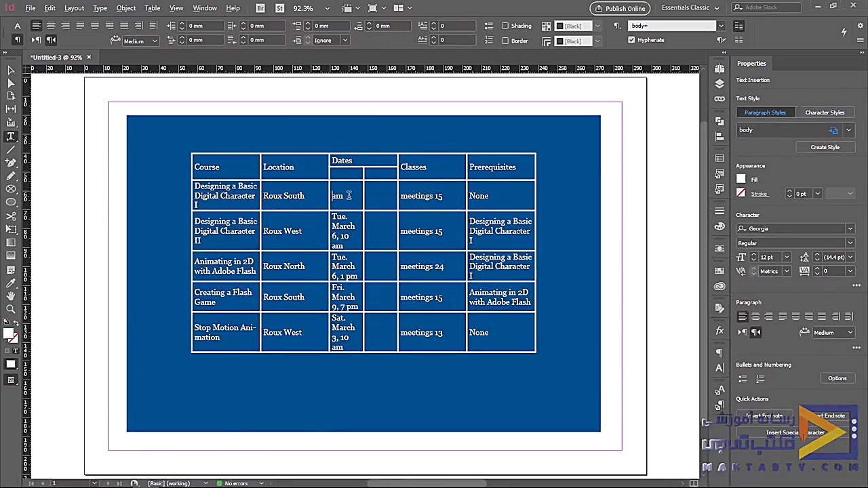Open the Georgia font family dropdown

[x=849, y=229]
